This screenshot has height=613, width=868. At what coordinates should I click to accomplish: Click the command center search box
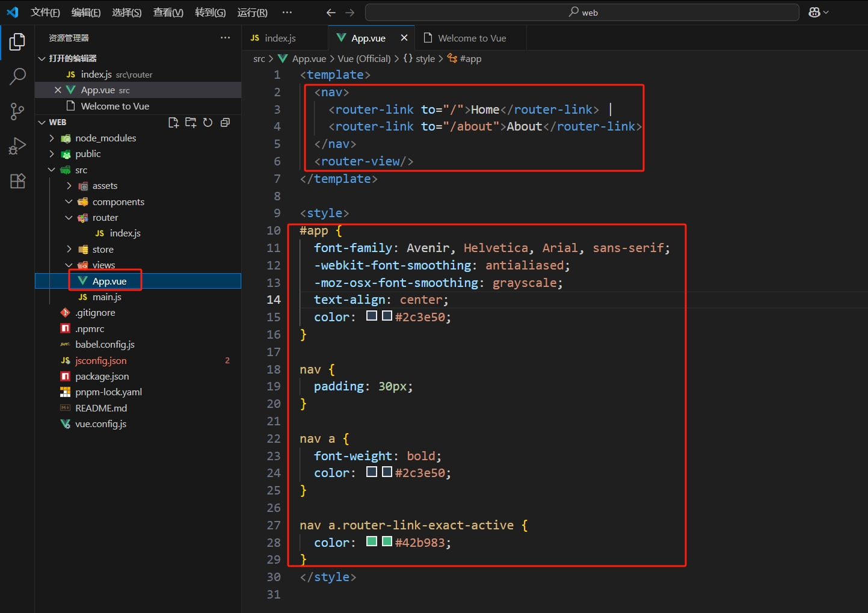point(582,13)
